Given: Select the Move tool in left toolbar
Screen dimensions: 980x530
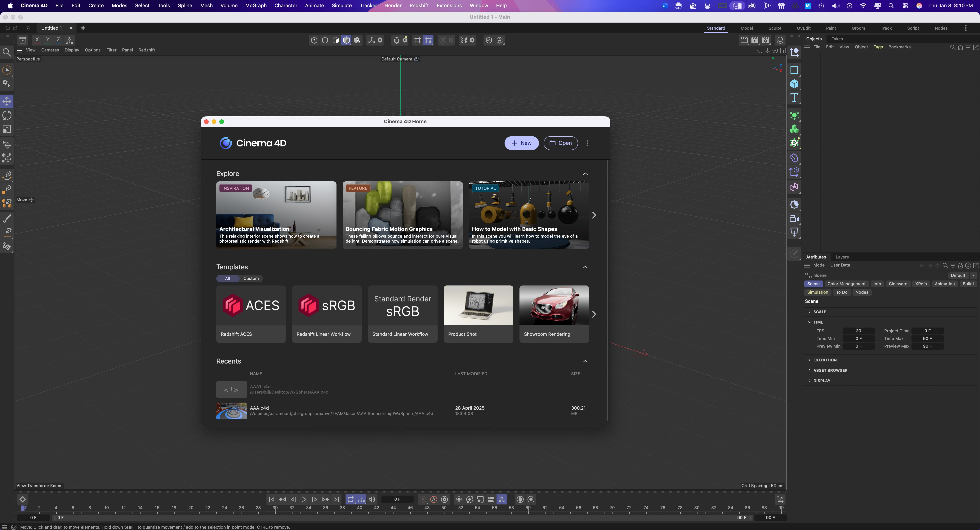Looking at the screenshot, I should coord(7,101).
